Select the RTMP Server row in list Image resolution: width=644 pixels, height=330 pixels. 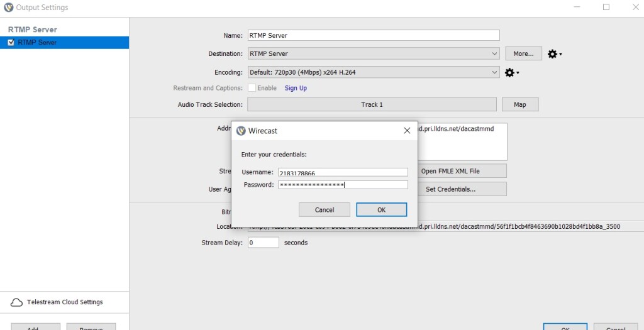coord(65,42)
